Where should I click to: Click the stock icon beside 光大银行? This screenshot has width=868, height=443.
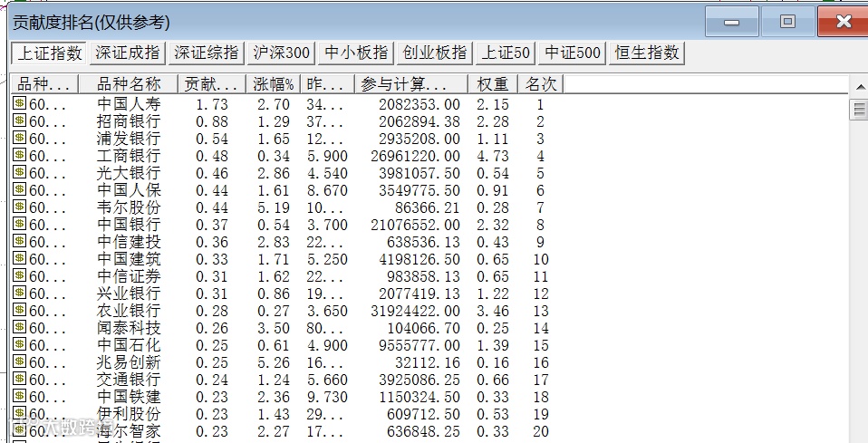pyautogui.click(x=19, y=171)
